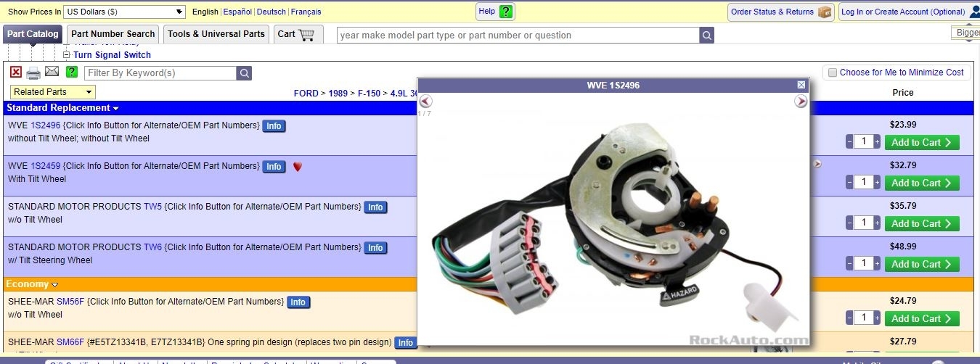Open the Related Parts dropdown
The width and height of the screenshot is (980, 364).
click(53, 92)
